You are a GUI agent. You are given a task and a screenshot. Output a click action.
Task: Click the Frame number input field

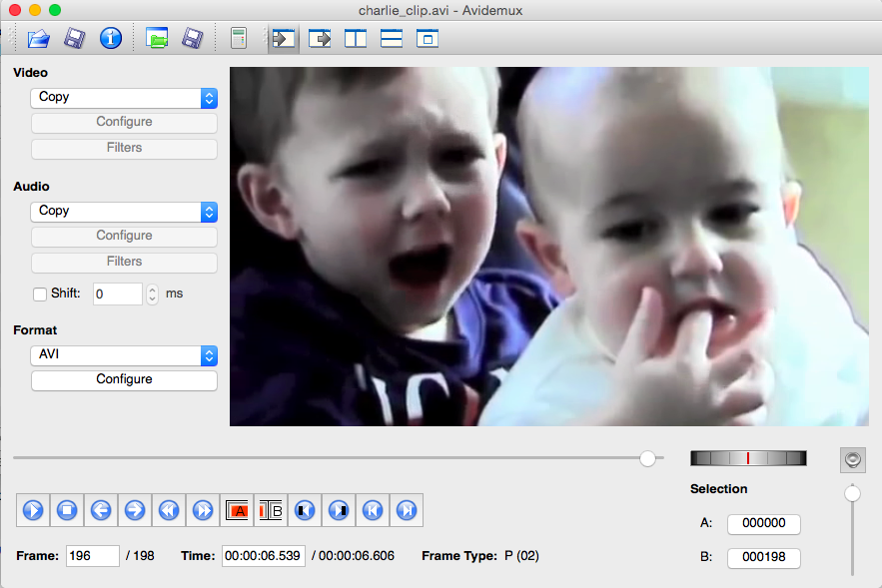pyautogui.click(x=92, y=556)
